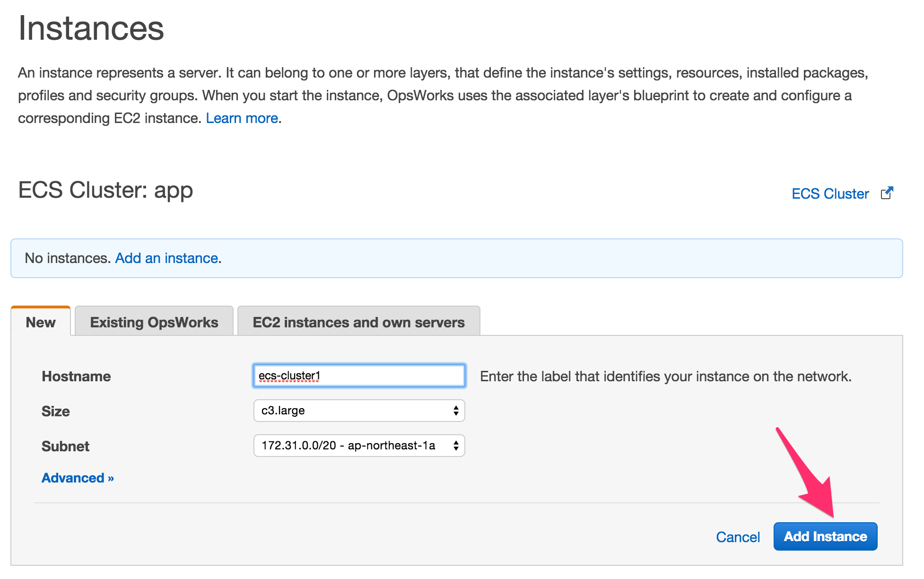Click the Learn more link
This screenshot has width=924, height=579.
[x=242, y=118]
